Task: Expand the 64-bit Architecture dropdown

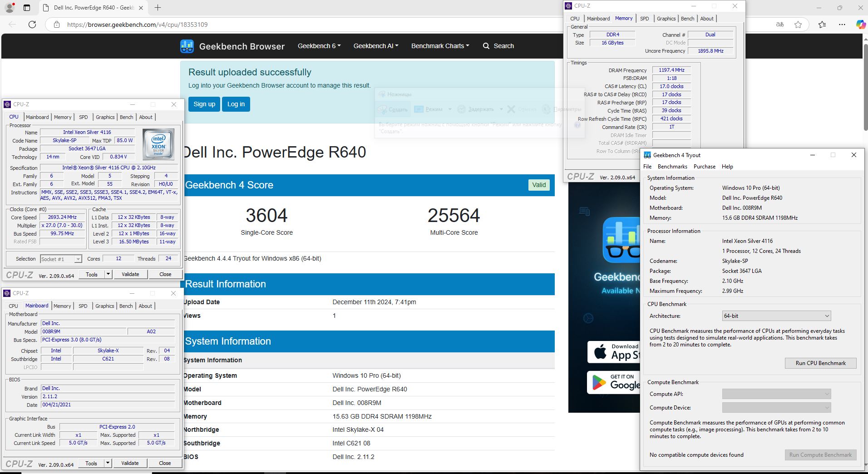Action: [776, 316]
